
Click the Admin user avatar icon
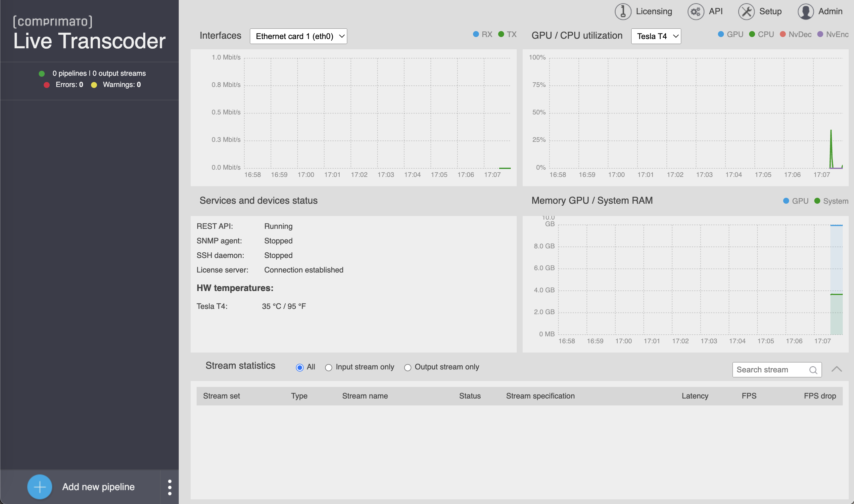click(805, 12)
